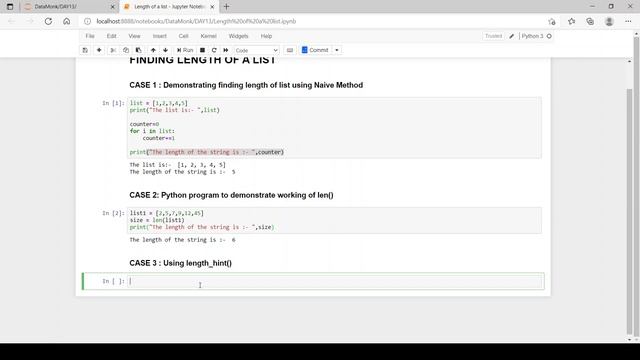The height and width of the screenshot is (360, 640).
Task: Add this page to favorites
Action: tap(552, 22)
